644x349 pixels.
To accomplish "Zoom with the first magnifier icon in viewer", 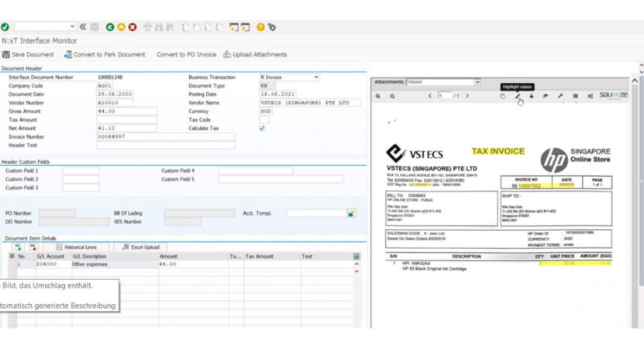I will (378, 96).
